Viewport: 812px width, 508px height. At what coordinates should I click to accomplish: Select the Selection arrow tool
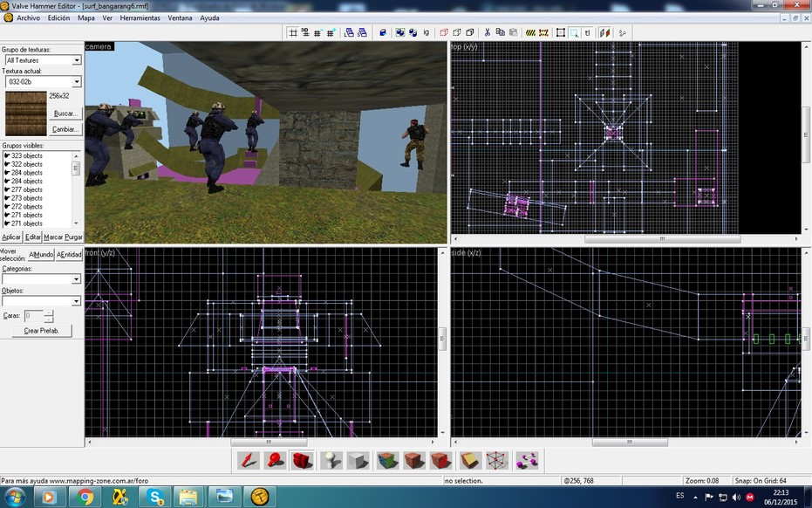click(x=249, y=460)
